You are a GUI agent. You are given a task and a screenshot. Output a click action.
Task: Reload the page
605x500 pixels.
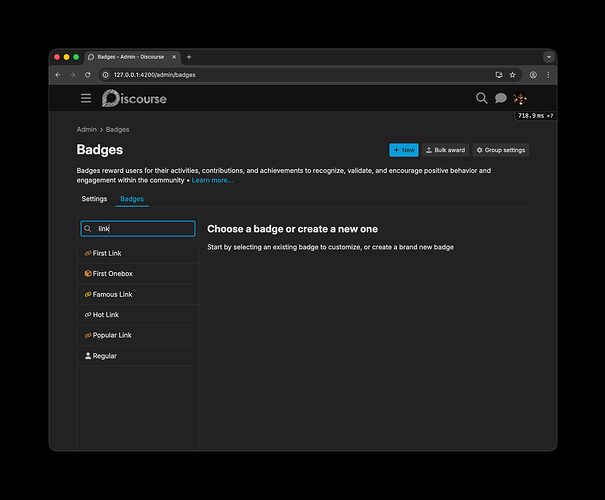(x=88, y=75)
